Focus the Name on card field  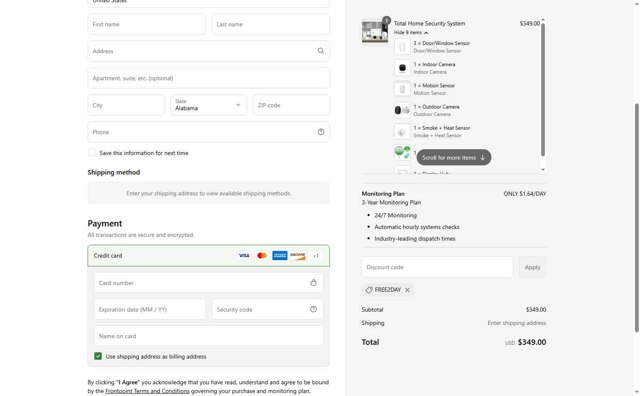209,336
